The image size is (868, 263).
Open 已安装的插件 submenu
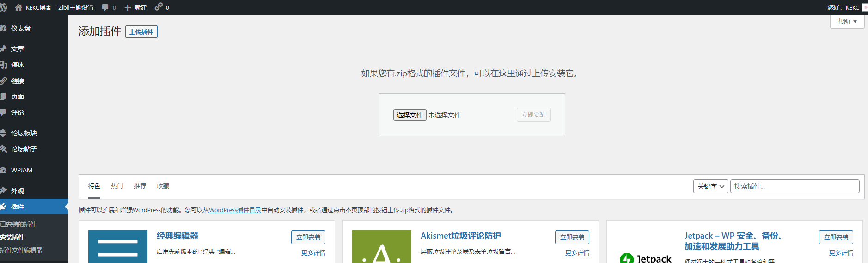pos(18,224)
